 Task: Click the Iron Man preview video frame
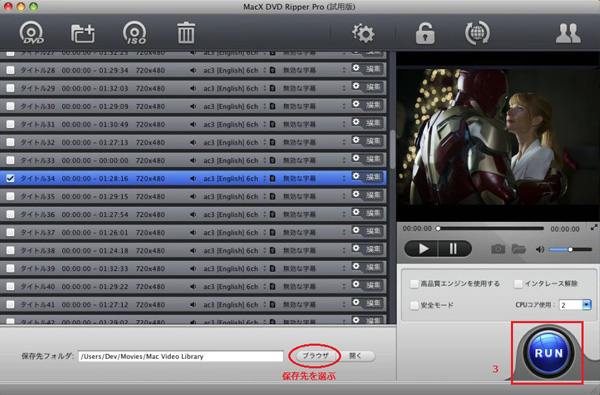(498, 137)
